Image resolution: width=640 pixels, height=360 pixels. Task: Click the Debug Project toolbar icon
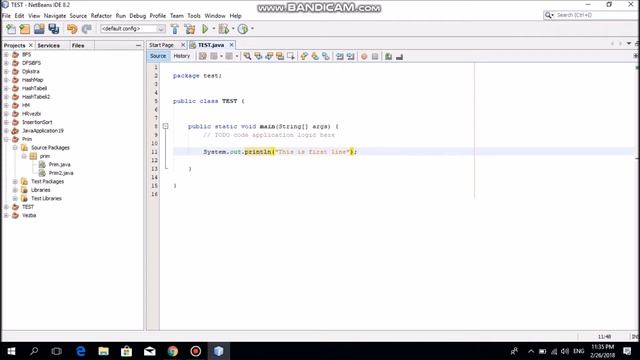click(x=223, y=29)
